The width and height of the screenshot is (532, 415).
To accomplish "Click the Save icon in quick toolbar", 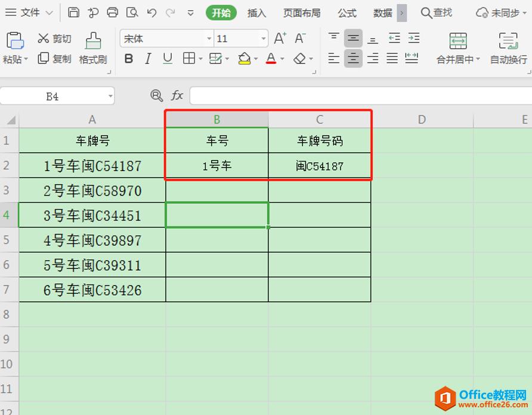I will (x=73, y=13).
